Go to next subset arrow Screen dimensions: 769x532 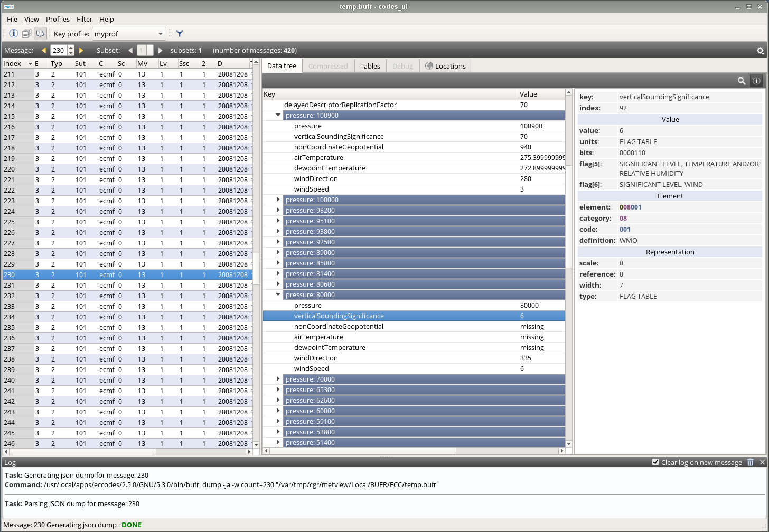160,50
